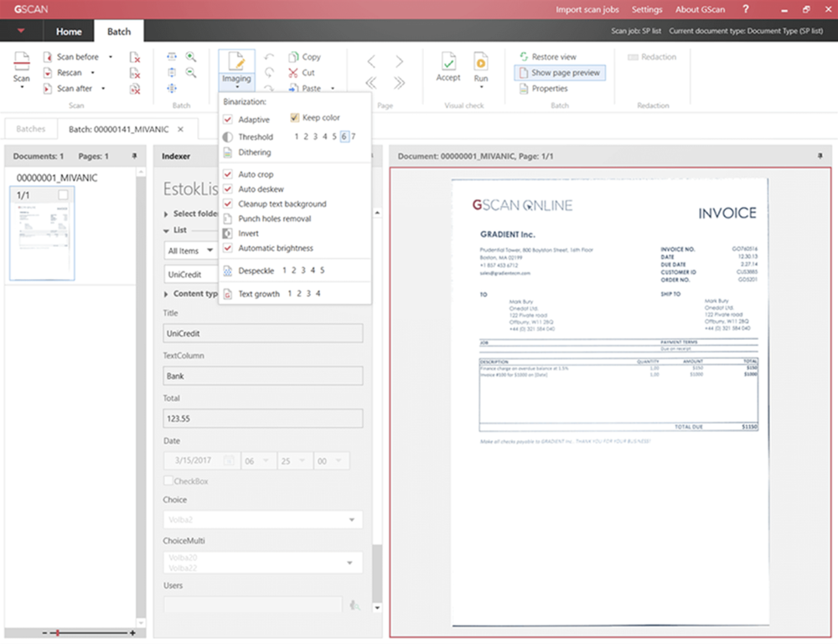Screen dimensions: 838x644
Task: Open the Choice dropdown showing Volba2
Action: click(x=263, y=519)
